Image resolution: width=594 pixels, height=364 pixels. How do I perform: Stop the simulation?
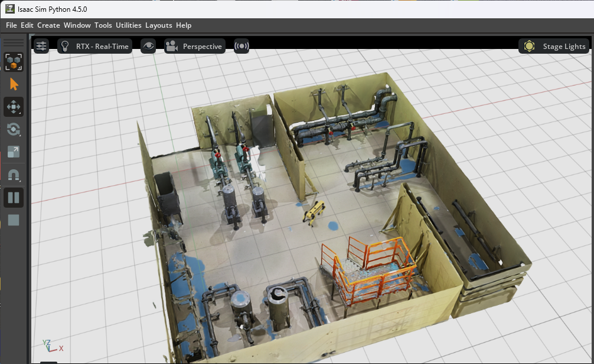pyautogui.click(x=14, y=220)
